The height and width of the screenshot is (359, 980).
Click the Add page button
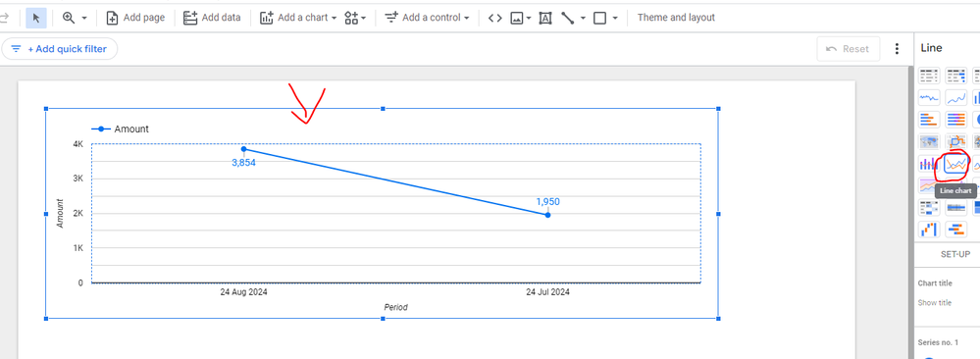click(135, 18)
